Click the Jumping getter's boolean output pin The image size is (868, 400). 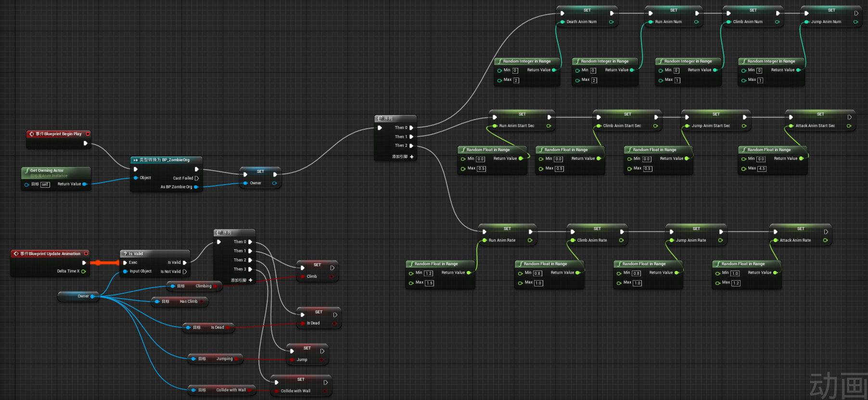pos(237,359)
